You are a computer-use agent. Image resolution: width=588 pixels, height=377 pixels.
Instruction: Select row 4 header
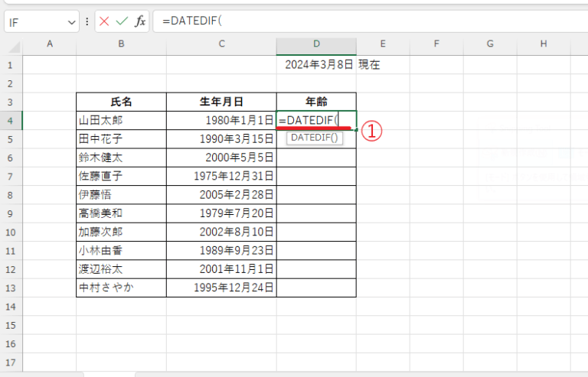(x=11, y=120)
